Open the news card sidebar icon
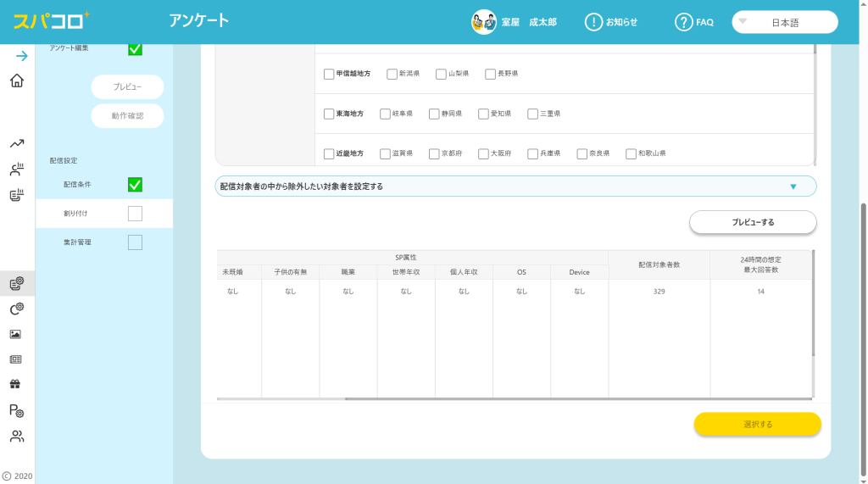This screenshot has height=484, width=868. (15, 359)
